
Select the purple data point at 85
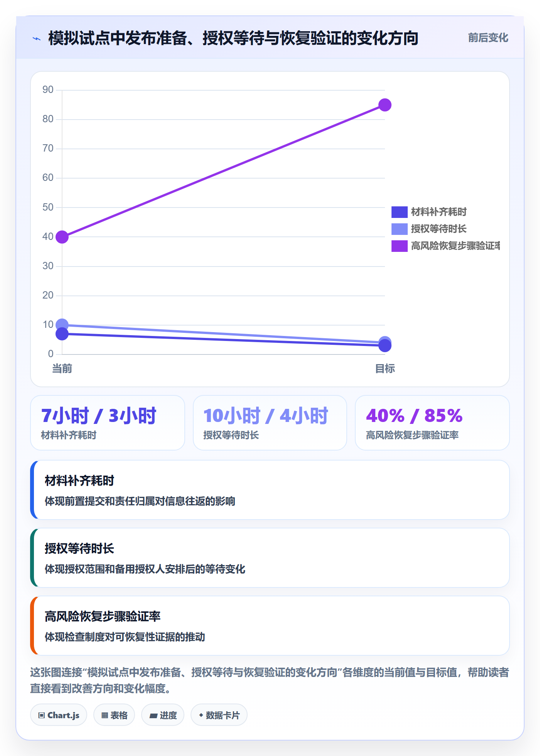pyautogui.click(x=385, y=105)
